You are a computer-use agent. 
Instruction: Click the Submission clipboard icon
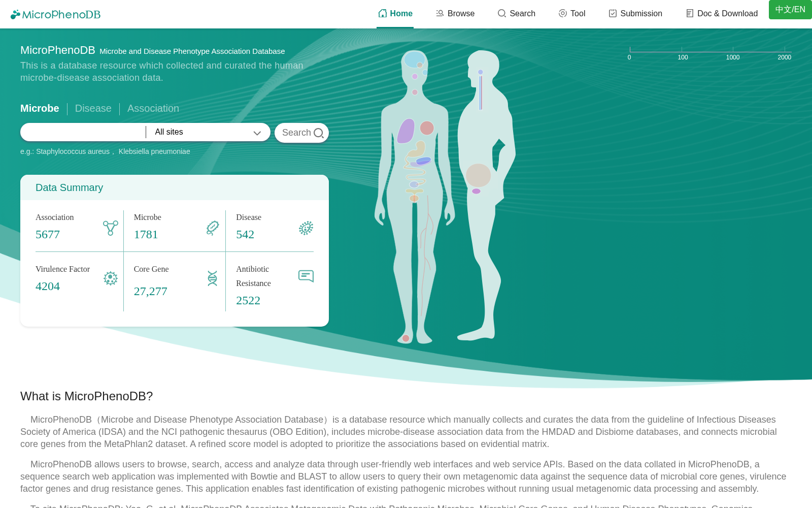(x=613, y=13)
